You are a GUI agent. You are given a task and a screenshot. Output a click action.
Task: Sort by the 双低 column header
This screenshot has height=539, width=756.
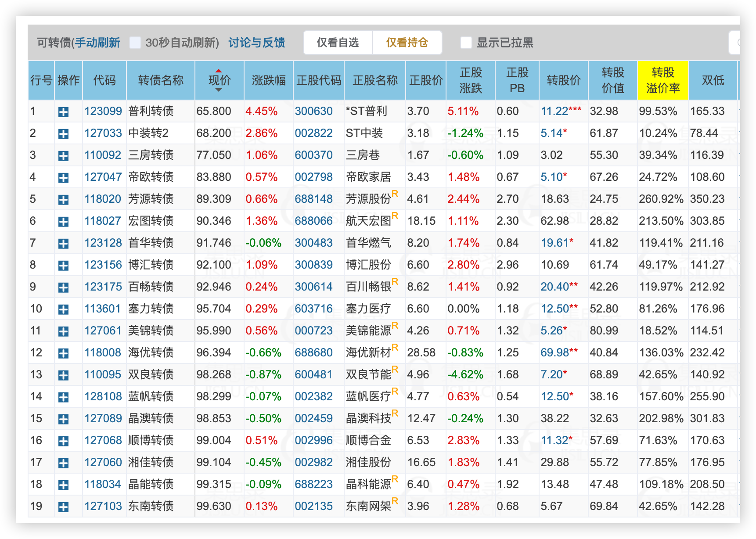(x=713, y=80)
